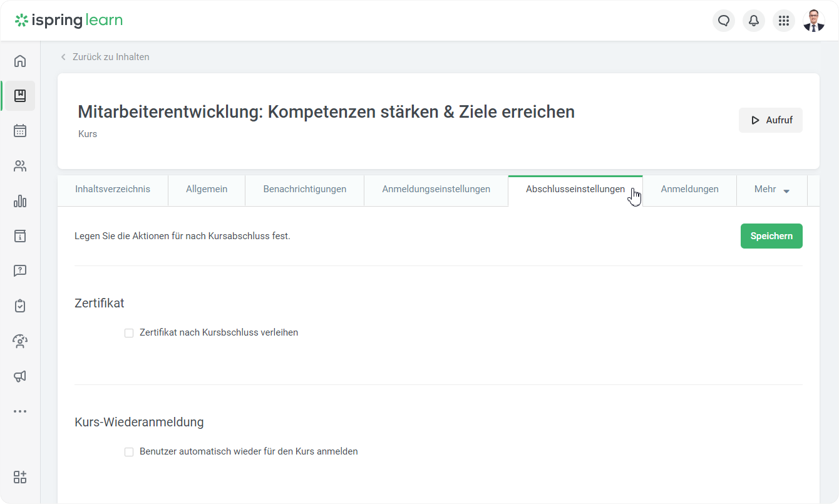Screen dimensions: 839x504
Task: Open the chat messages icon
Action: coord(724,21)
